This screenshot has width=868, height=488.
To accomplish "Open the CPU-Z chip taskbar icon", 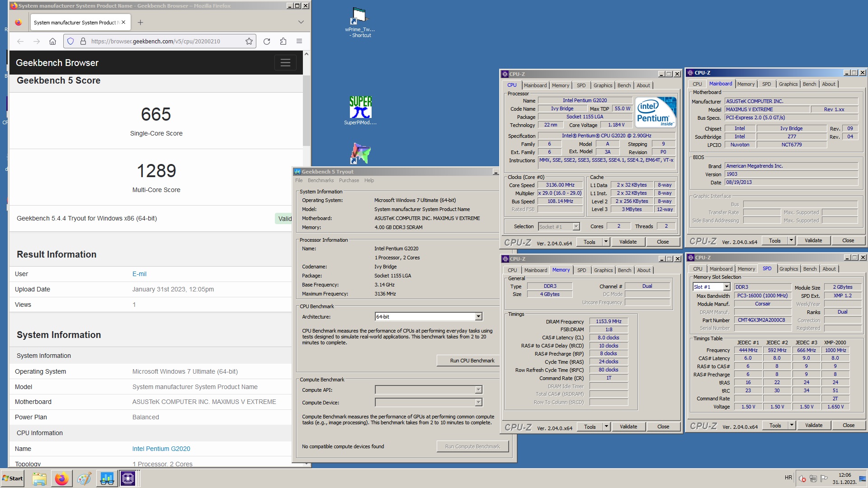I will [x=128, y=479].
